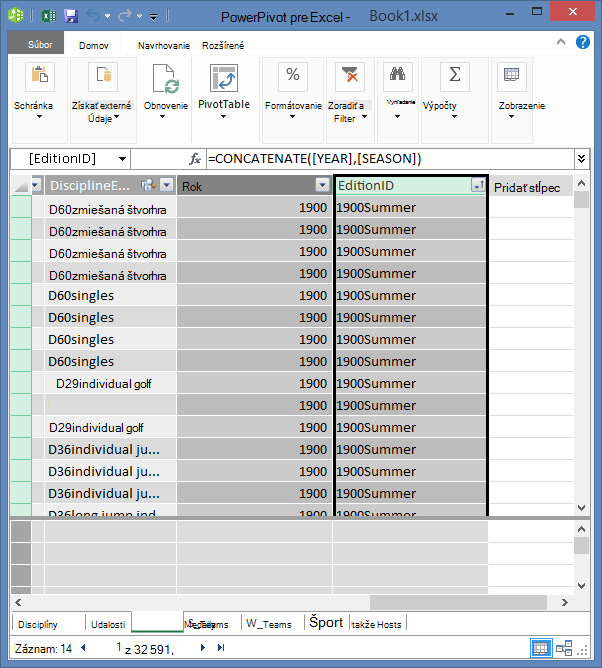This screenshot has height=668, width=602.
Task: Jump to the last record
Action: click(221, 648)
